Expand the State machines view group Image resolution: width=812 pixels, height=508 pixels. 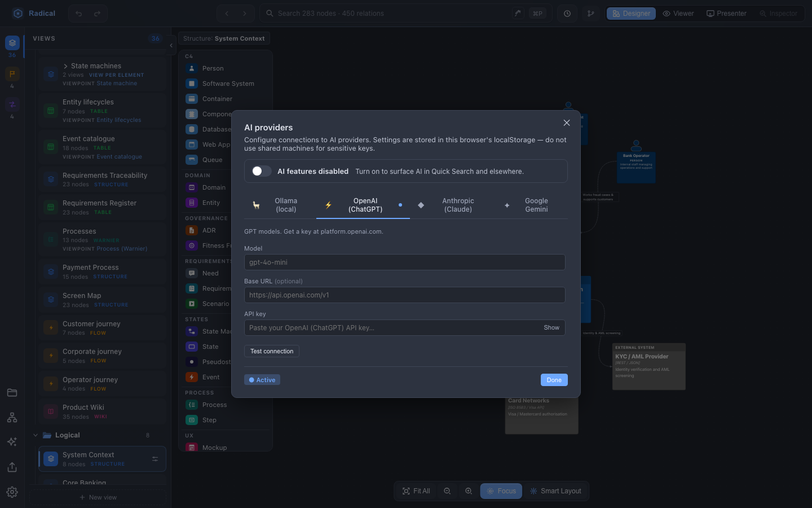tap(65, 66)
